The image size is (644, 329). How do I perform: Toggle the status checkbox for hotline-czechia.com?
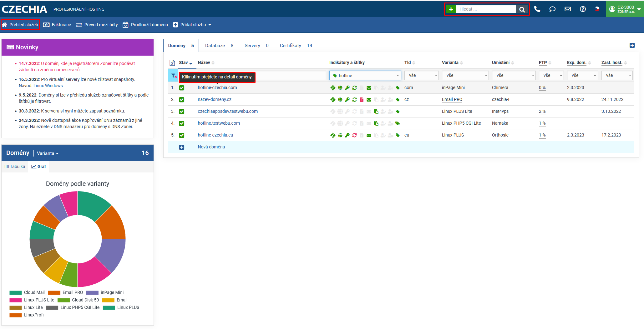pos(181,88)
